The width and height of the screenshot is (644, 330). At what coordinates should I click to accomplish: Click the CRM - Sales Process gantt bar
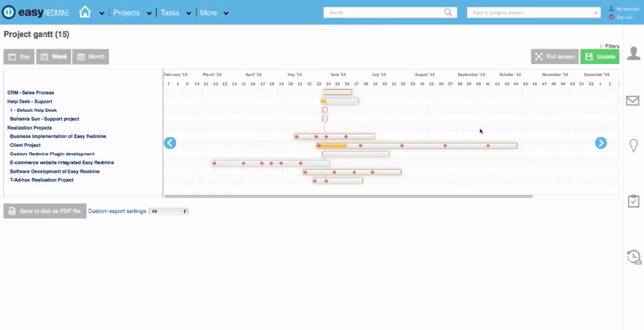point(338,92)
